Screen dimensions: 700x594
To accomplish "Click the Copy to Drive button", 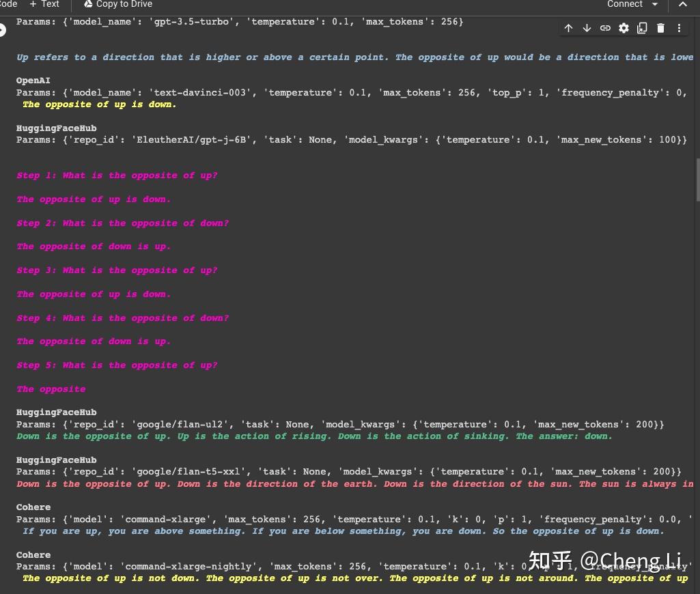I will point(118,4).
